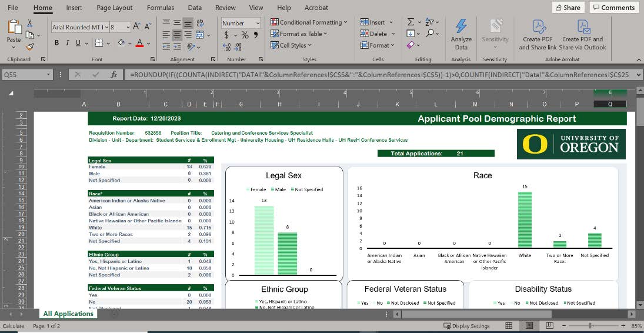
Task: Click the Paste clipboard icon
Action: pos(14,26)
